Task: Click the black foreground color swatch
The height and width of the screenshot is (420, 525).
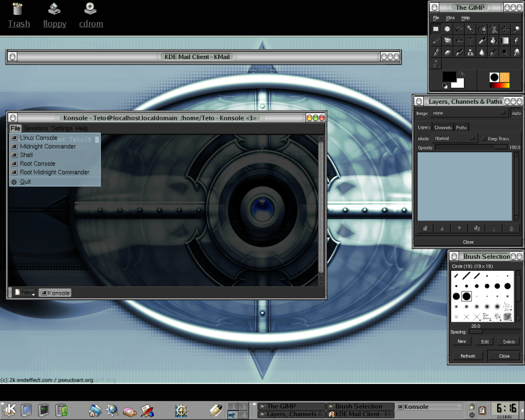Action: click(x=448, y=77)
